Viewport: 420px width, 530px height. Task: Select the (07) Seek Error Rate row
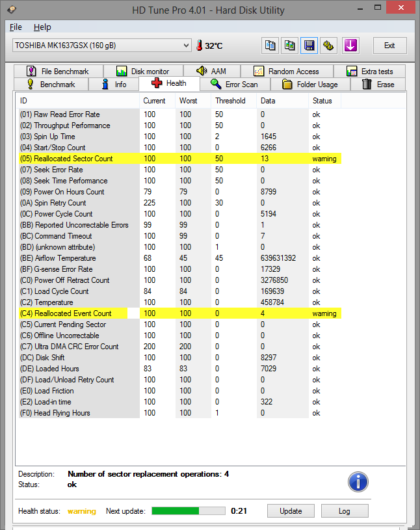point(179,170)
